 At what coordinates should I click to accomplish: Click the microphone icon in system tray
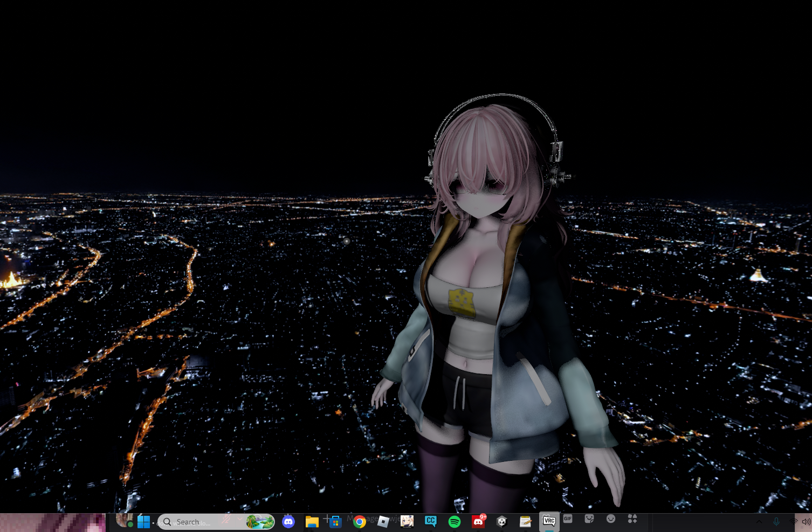(776, 522)
